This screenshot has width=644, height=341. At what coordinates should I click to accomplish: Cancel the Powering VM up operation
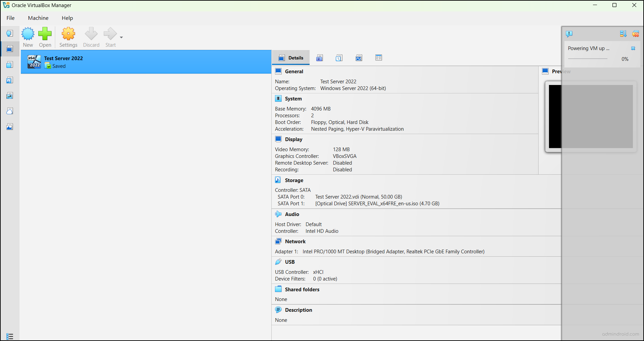coord(633,48)
